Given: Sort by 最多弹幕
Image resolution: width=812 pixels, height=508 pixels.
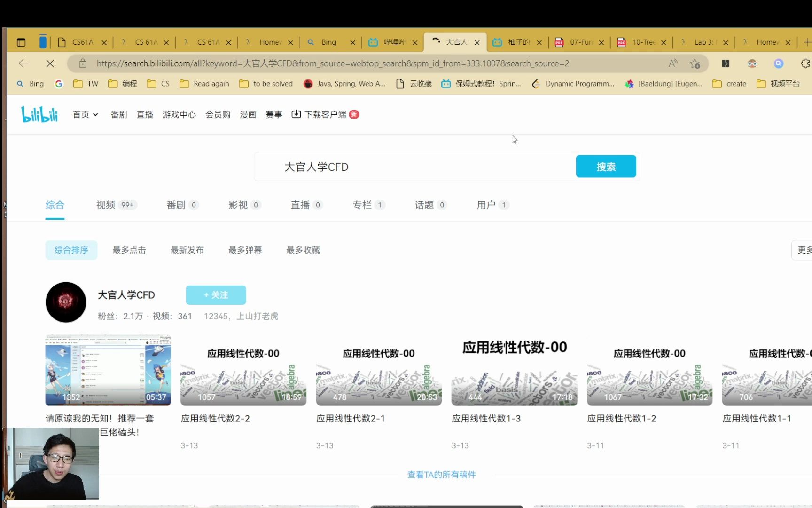Looking at the screenshot, I should 245,250.
